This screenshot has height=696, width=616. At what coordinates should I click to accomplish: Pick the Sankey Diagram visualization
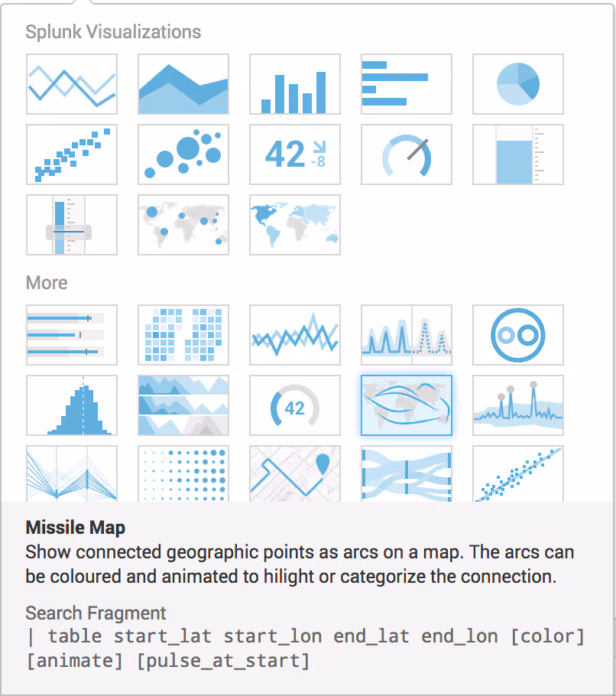click(x=407, y=474)
